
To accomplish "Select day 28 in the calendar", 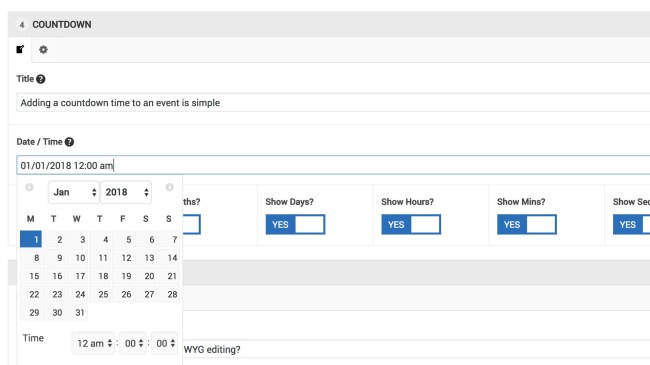I will pyautogui.click(x=170, y=294).
